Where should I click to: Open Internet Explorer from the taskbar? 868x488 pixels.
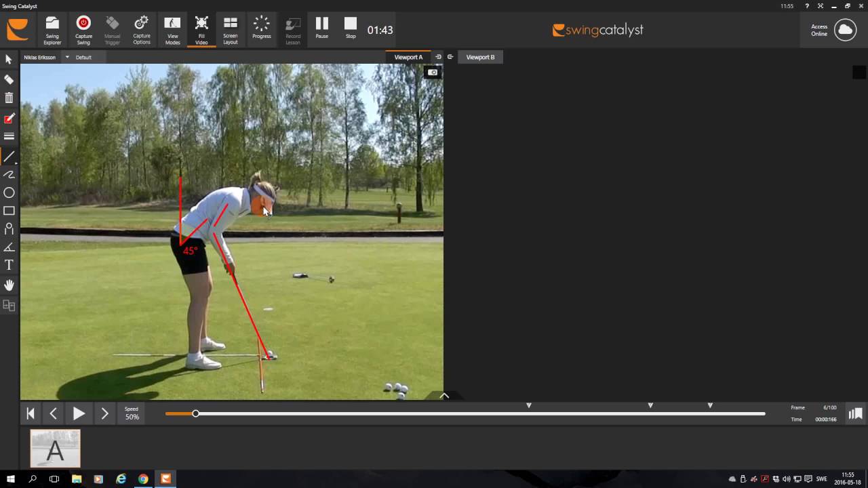(121, 479)
